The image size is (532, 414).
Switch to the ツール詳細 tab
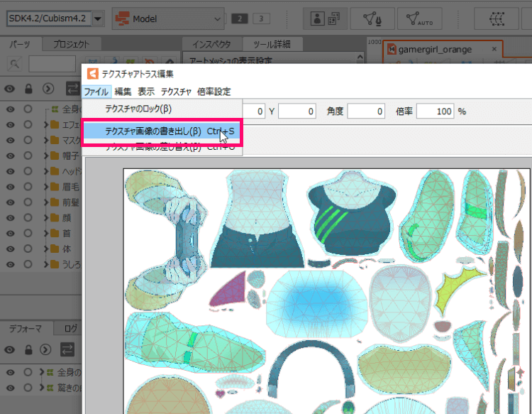[x=272, y=44]
